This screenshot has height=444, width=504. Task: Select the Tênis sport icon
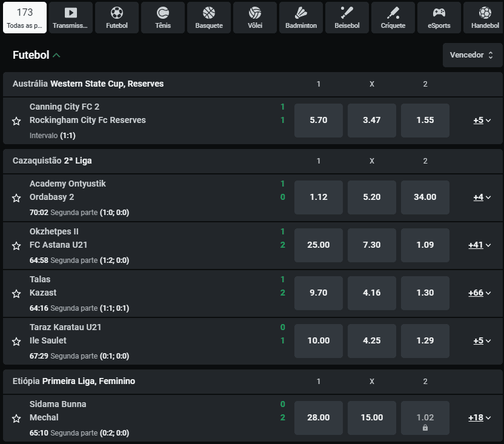pos(163,18)
